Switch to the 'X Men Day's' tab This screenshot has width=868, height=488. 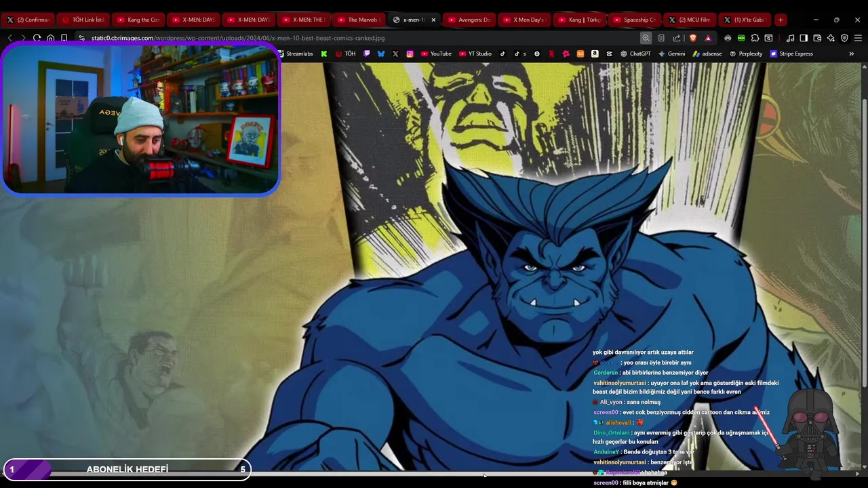524,20
